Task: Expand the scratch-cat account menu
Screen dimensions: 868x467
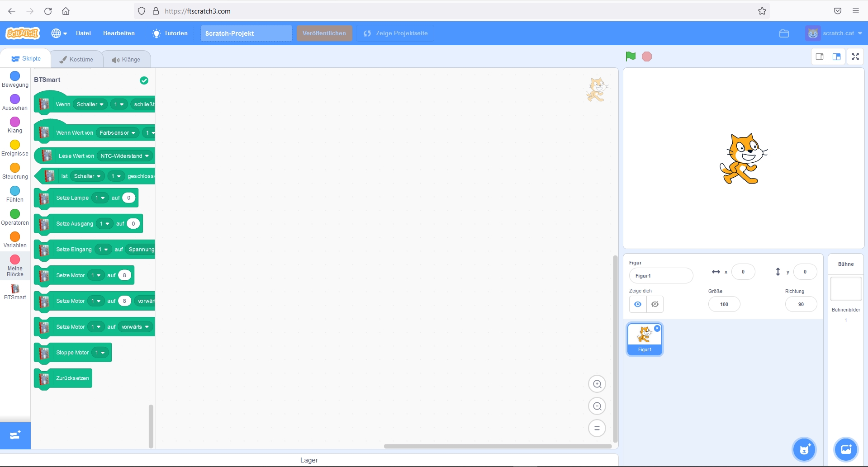Action: (834, 33)
